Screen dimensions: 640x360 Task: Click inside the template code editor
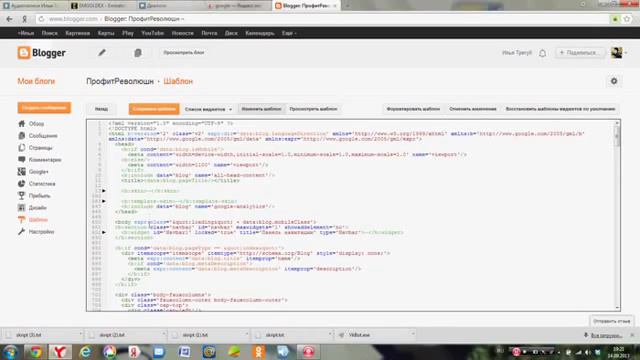click(353, 215)
